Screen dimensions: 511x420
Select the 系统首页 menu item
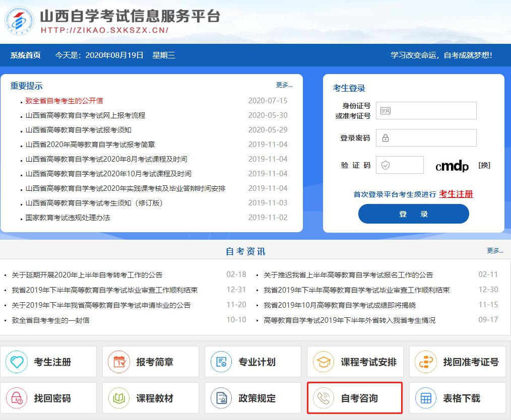[24, 55]
